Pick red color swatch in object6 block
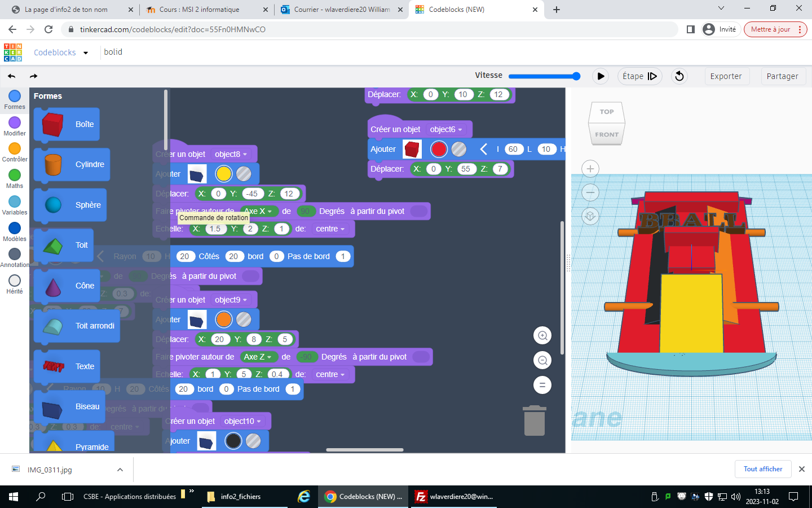 click(x=439, y=149)
